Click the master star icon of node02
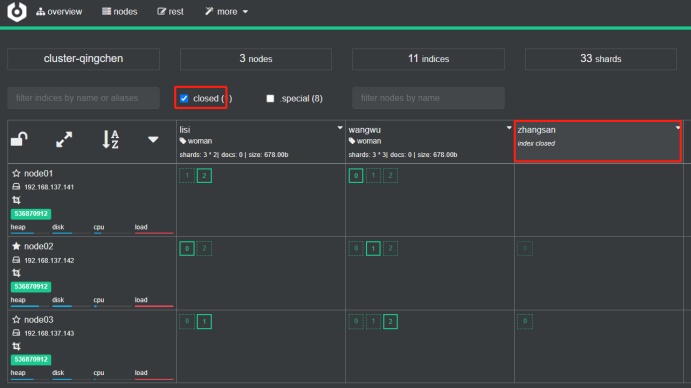Image resolution: width=691 pixels, height=388 pixels. click(x=16, y=246)
